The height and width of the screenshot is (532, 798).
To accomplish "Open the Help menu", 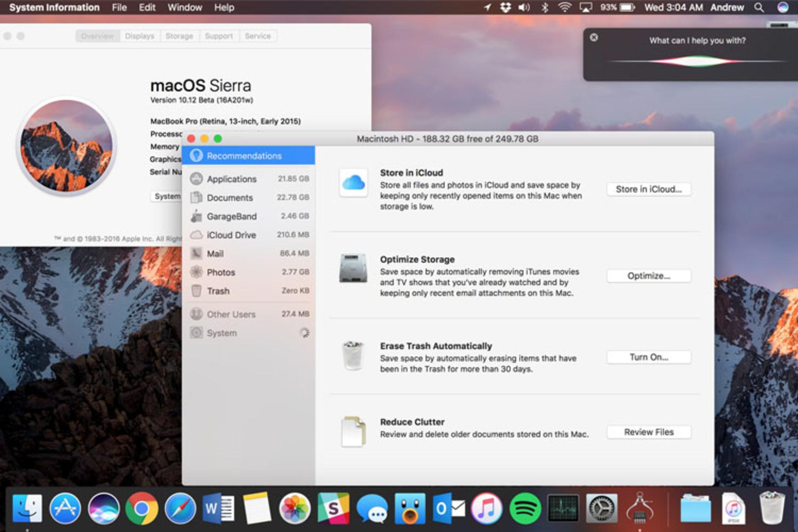I will (224, 7).
